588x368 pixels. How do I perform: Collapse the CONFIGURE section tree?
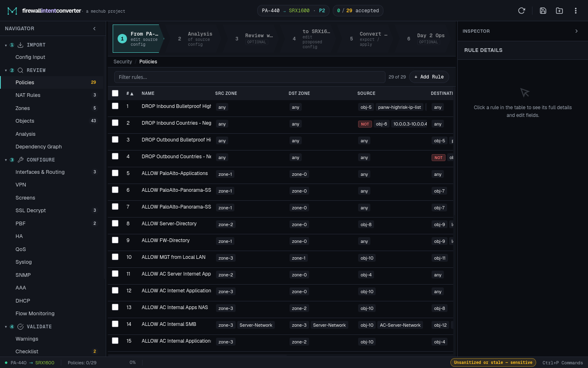(6, 160)
